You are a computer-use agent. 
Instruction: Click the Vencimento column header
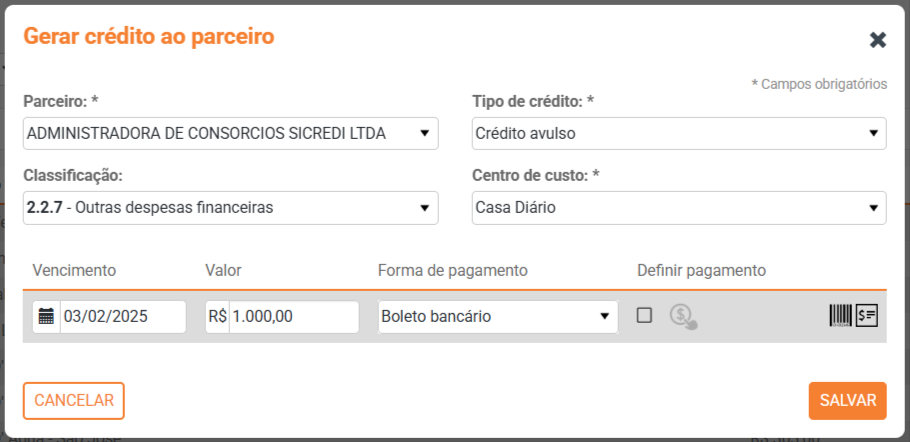tap(75, 270)
